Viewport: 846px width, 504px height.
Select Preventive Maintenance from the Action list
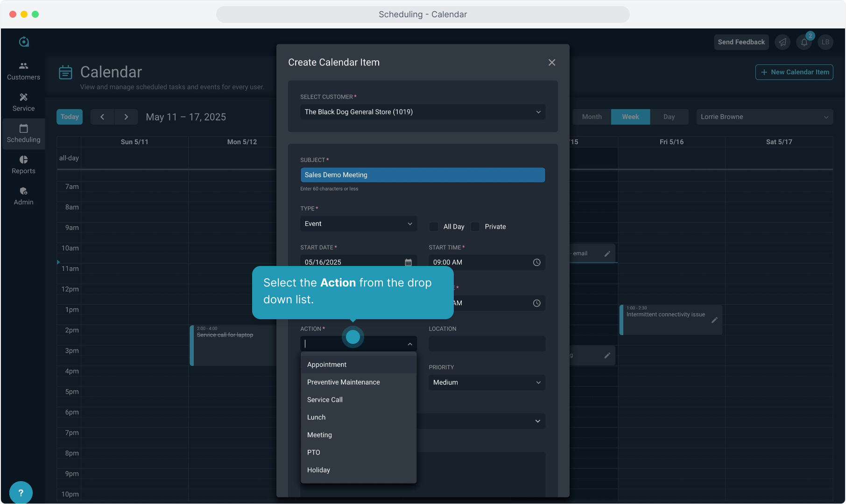coord(343,382)
